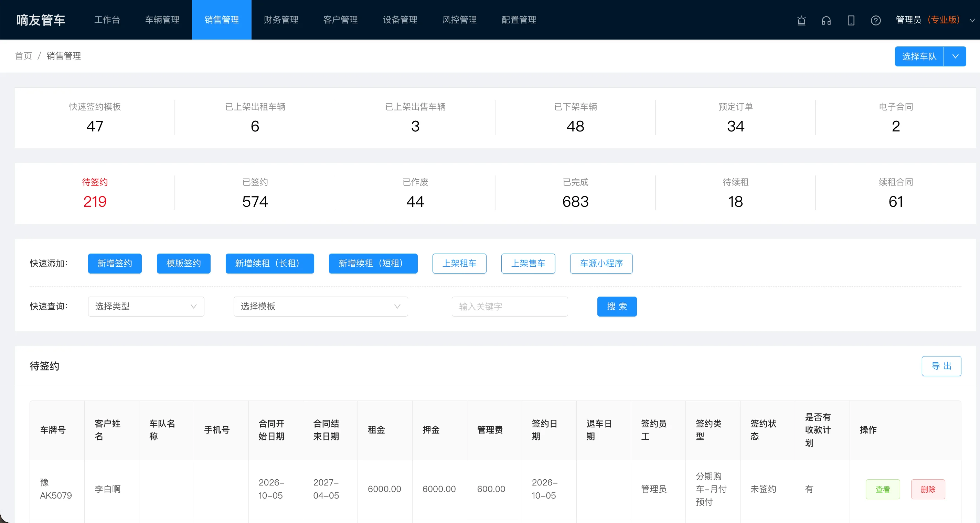The height and width of the screenshot is (523, 980).
Task: Click the 模版签约 button
Action: pos(183,263)
